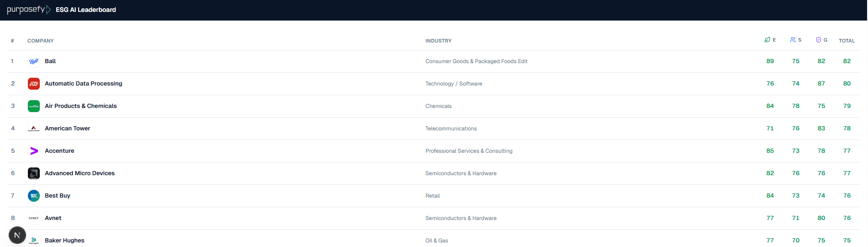
Task: Click the Advanced Micro Devices logo
Action: [34, 173]
